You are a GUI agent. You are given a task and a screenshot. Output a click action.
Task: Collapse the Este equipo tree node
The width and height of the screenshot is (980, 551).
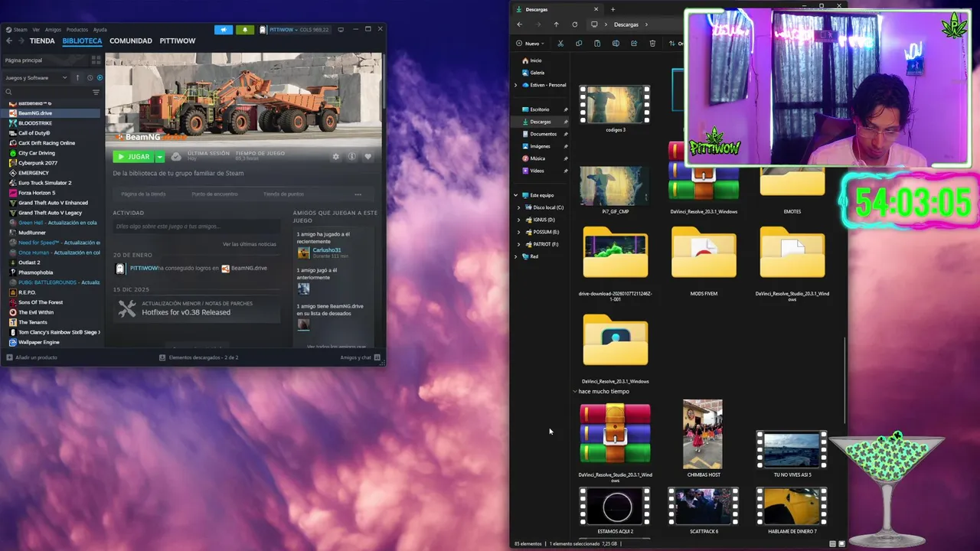point(516,195)
